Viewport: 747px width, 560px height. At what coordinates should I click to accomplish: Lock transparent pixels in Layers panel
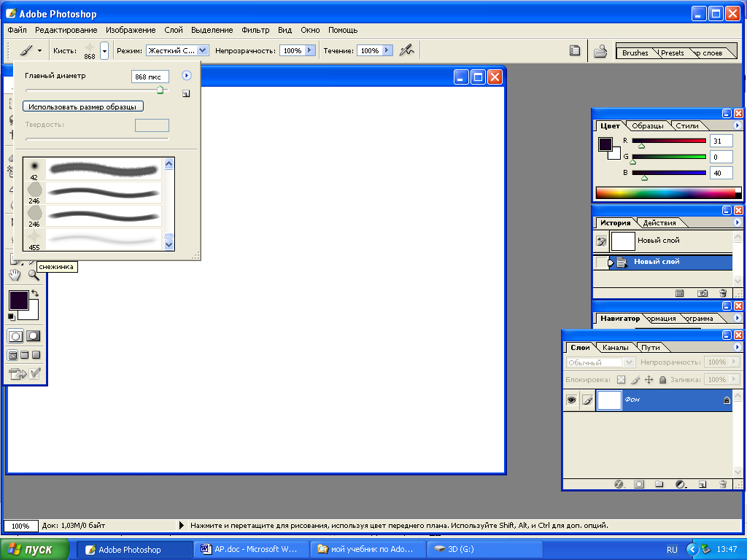pos(621,379)
